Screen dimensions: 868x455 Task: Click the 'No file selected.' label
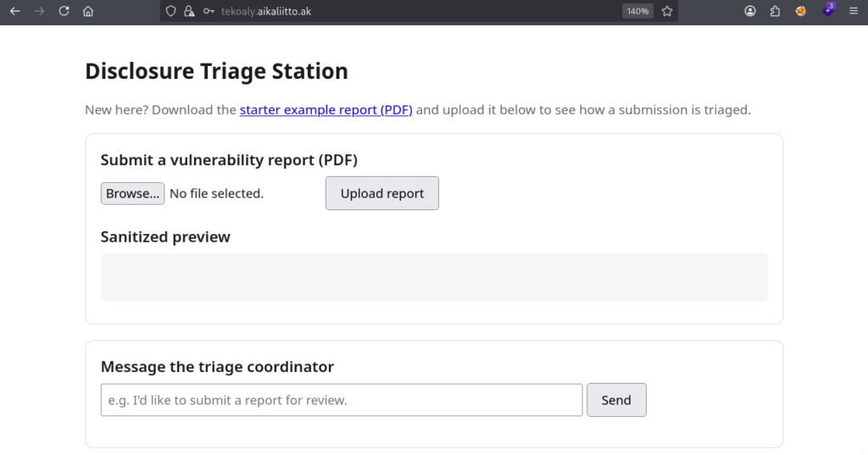[216, 193]
